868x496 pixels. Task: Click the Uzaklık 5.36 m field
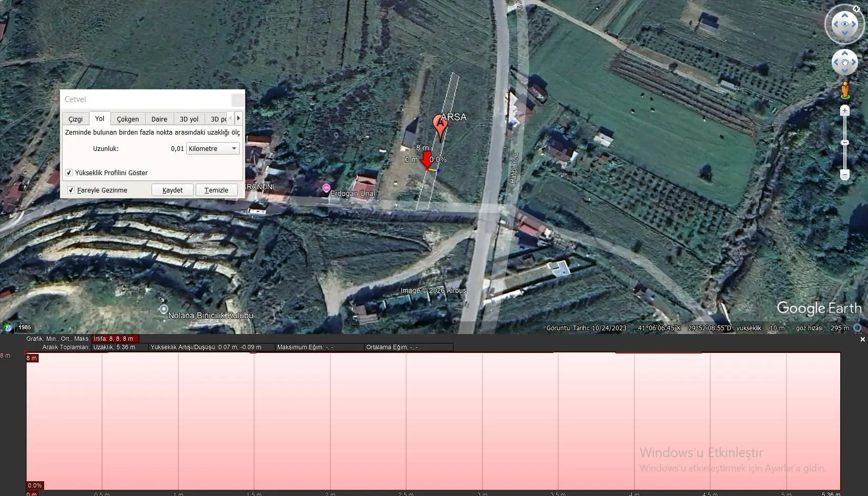pyautogui.click(x=120, y=347)
